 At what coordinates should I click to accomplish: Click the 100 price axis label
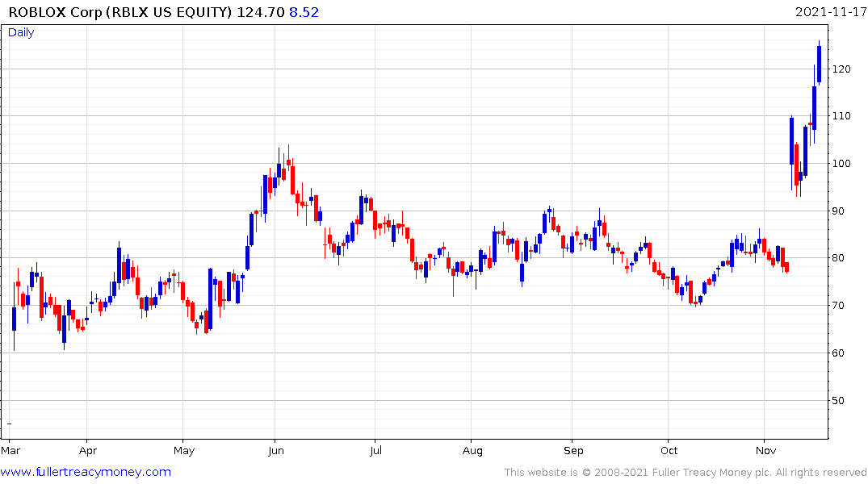coord(842,164)
